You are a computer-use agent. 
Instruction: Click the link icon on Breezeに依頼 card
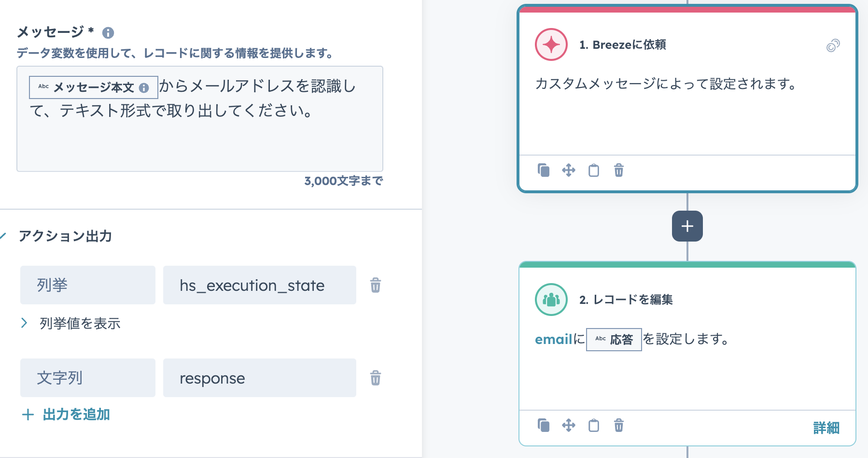coord(833,45)
